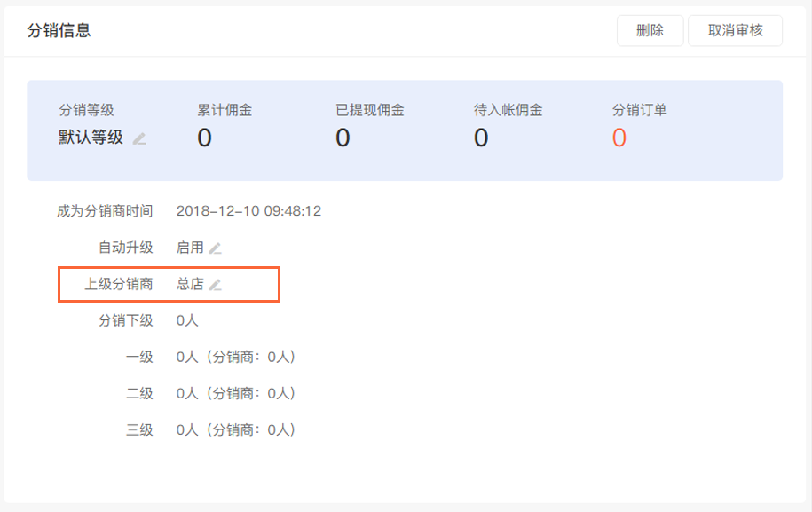
Task: Click the edit pencil next to 总店
Action: coord(215,285)
